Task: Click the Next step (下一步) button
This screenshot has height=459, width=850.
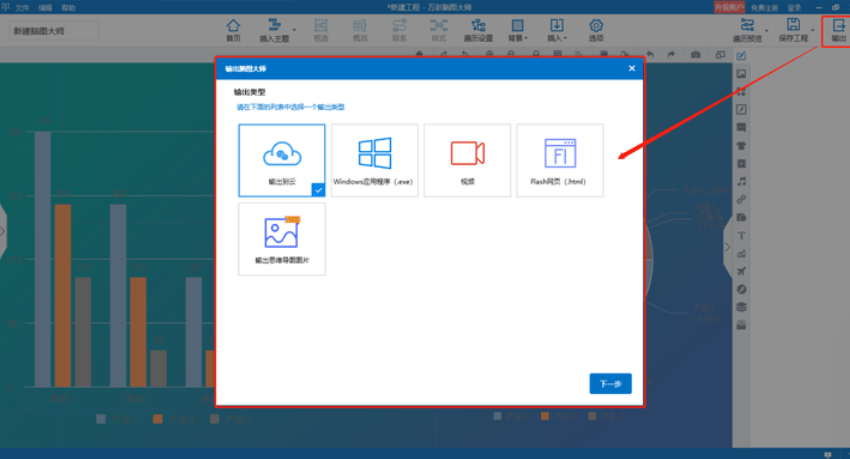Action: point(610,384)
